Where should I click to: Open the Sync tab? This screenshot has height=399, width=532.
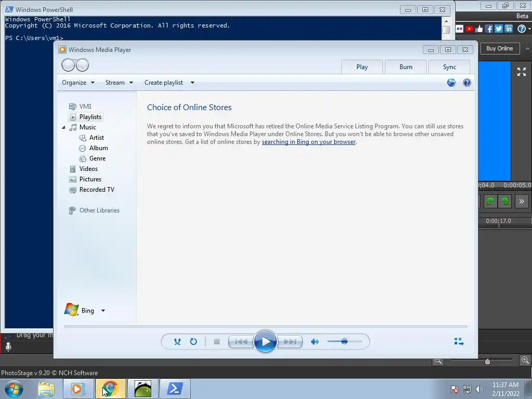[x=449, y=67]
